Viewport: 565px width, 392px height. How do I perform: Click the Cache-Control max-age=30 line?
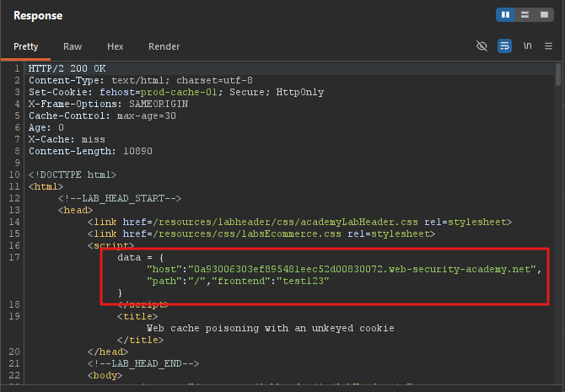(x=102, y=115)
